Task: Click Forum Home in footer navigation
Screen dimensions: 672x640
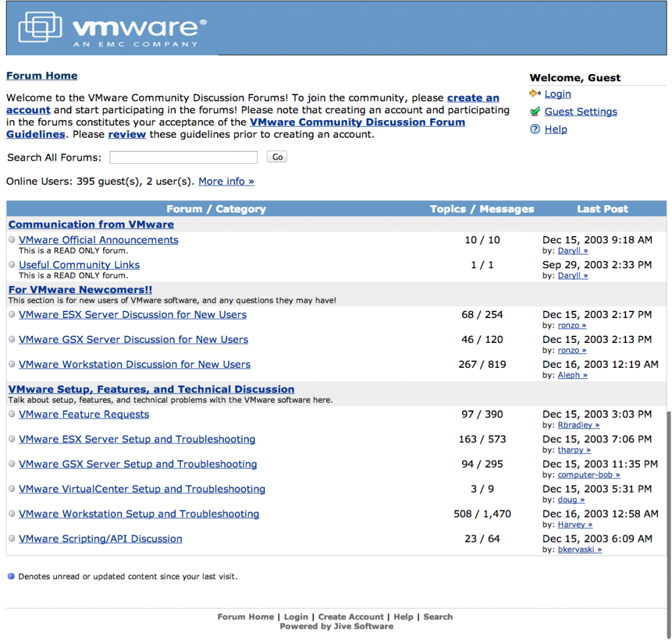Action: click(x=245, y=617)
